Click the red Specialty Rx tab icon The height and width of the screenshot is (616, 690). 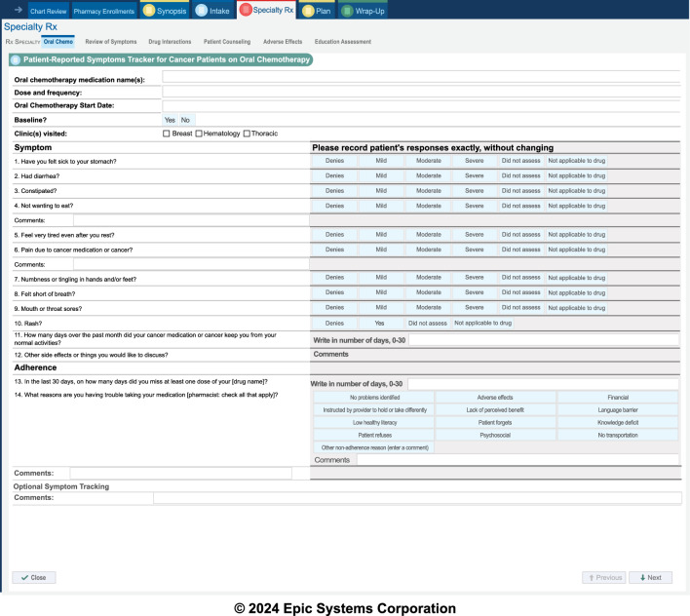click(245, 11)
